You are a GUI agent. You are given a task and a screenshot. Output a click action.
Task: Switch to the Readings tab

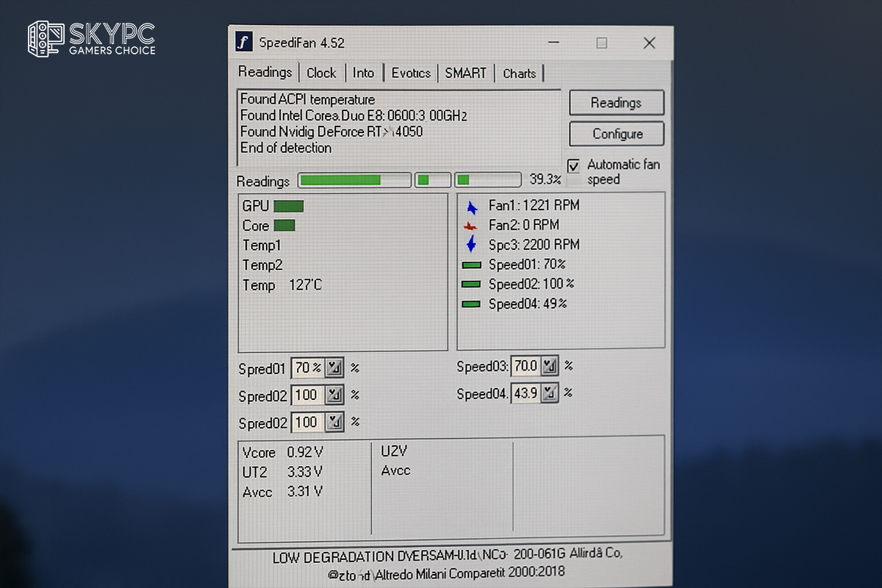(265, 72)
